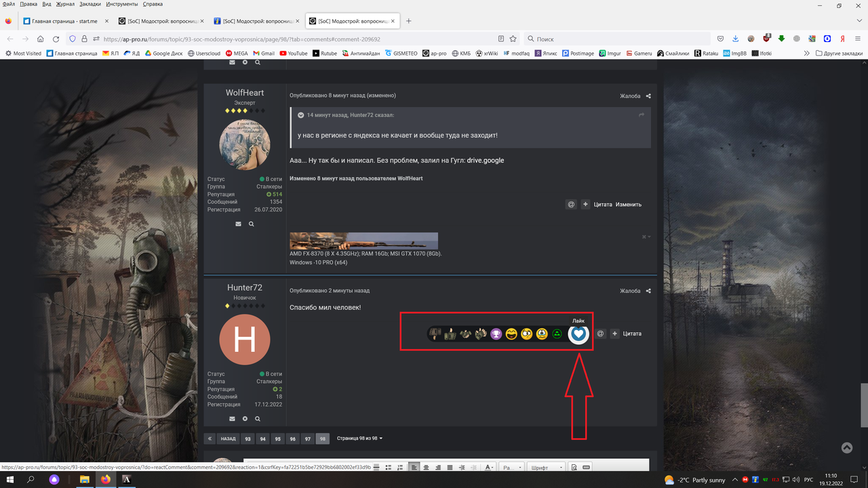
Task: Choose the handshake reaction
Action: [x=466, y=333]
